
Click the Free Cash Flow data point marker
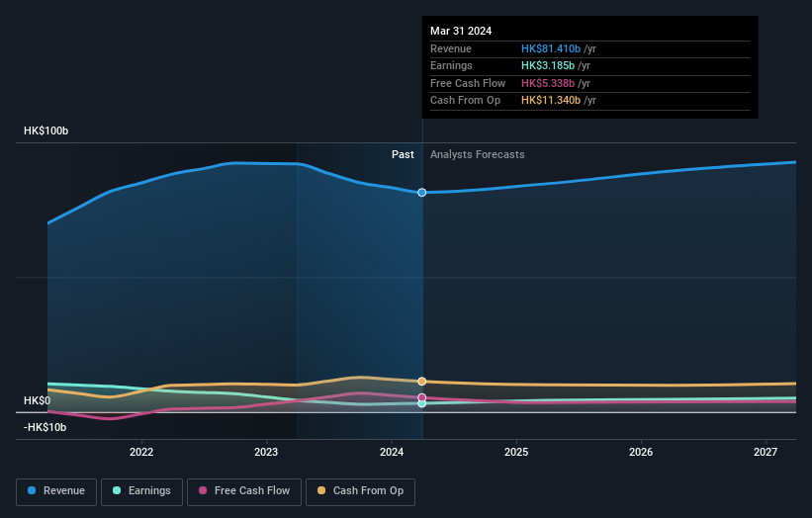pos(422,397)
